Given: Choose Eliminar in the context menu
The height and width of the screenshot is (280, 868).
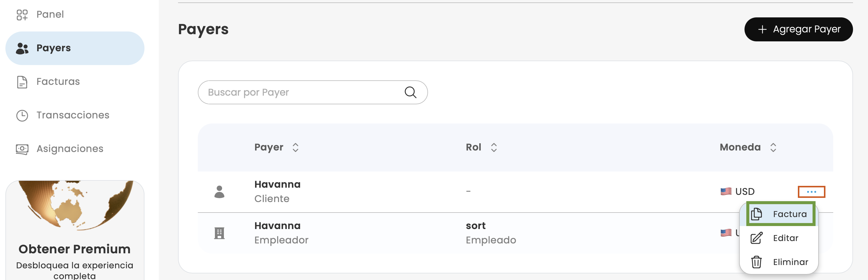Looking at the screenshot, I should 780,262.
